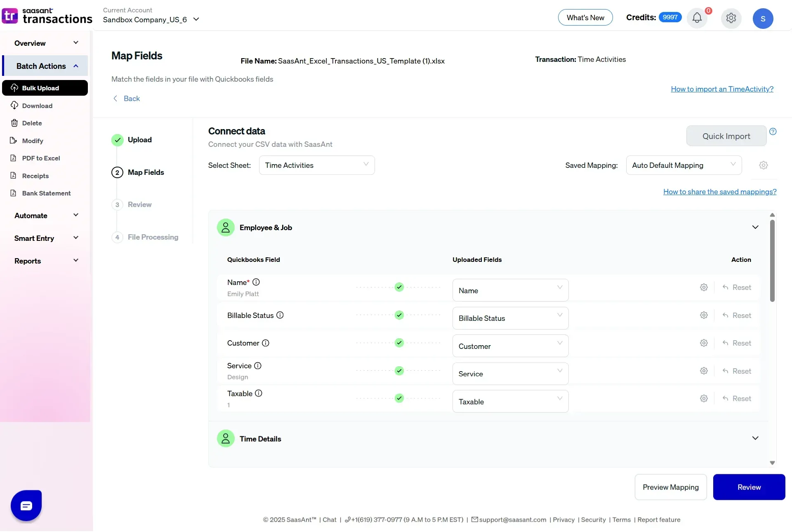The height and width of the screenshot is (532, 792).
Task: Click the Preview Mapping button
Action: pyautogui.click(x=671, y=487)
